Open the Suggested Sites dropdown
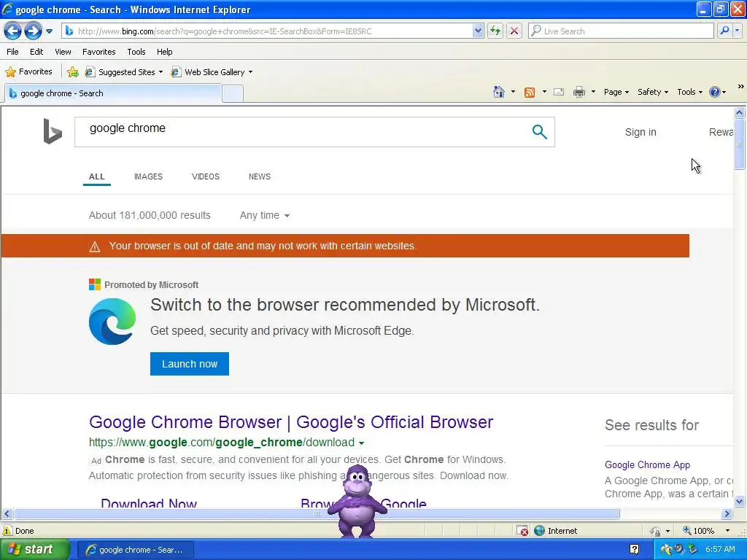This screenshot has height=560, width=747. pyautogui.click(x=124, y=72)
